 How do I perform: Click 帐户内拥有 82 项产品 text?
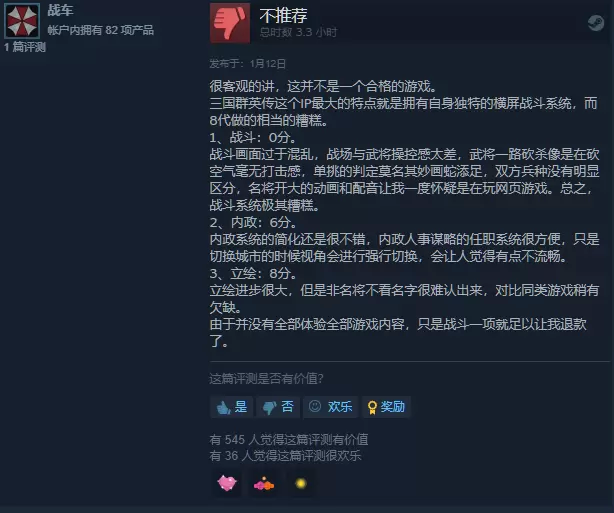pyautogui.click(x=101, y=30)
